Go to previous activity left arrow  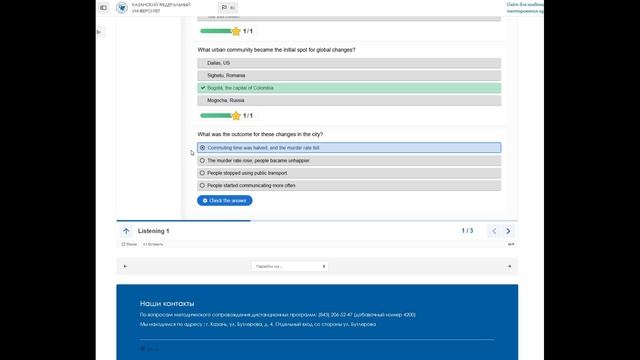pos(125,266)
